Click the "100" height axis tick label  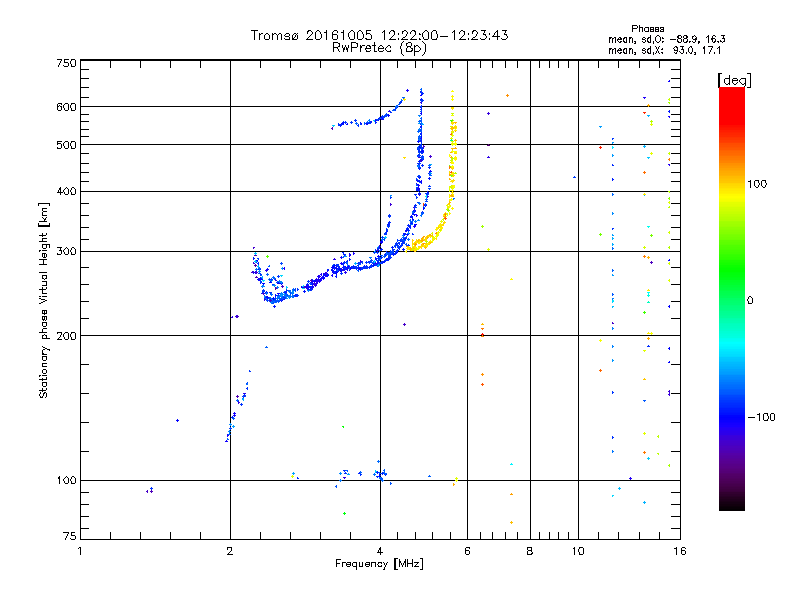coord(66,480)
